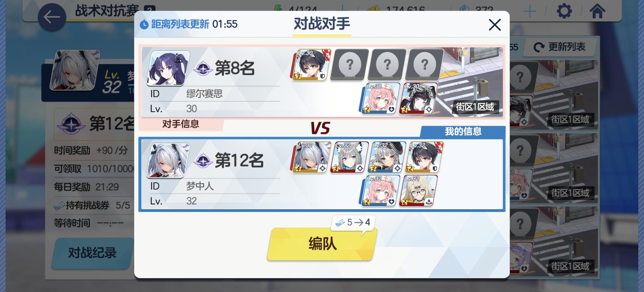Open 对战纪录 battle record button
The image size is (644, 292).
coord(93,253)
